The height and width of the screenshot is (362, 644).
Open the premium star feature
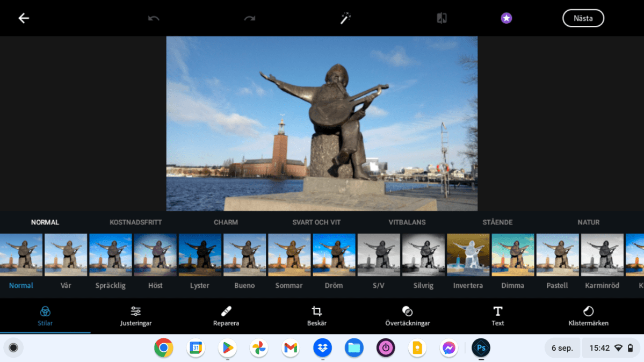tap(505, 18)
